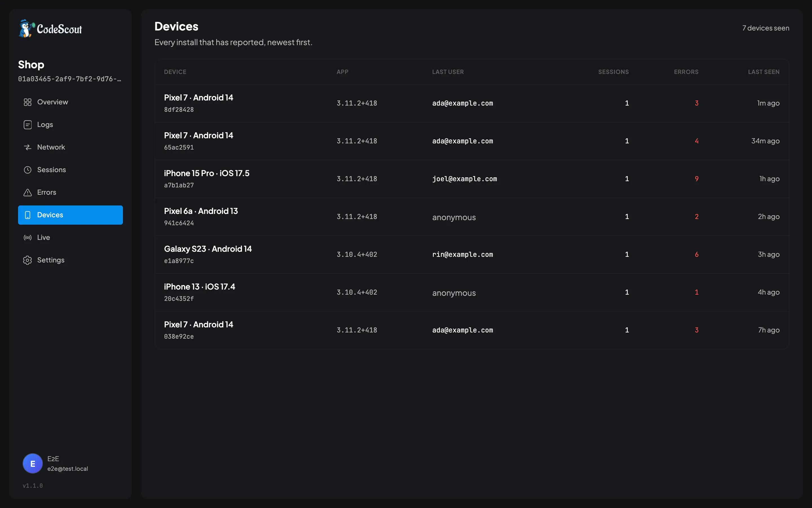This screenshot has width=812, height=508.
Task: Click the Devices phone icon
Action: 28,215
